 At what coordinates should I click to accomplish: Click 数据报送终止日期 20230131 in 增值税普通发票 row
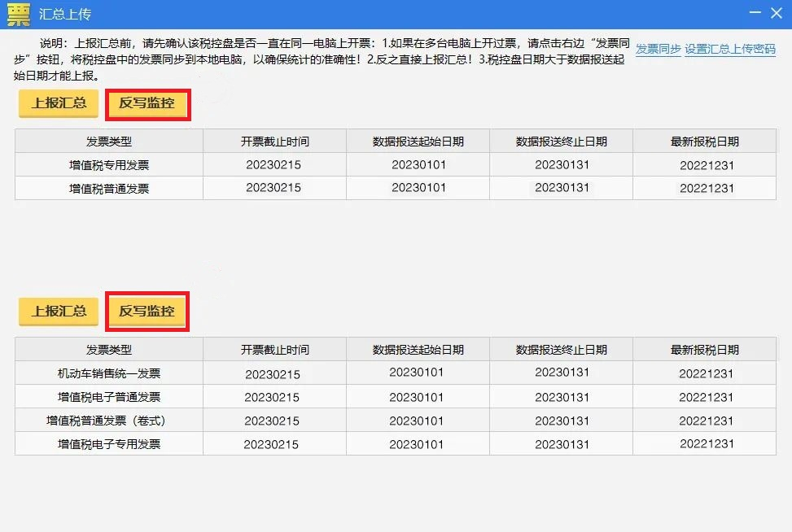pyautogui.click(x=562, y=188)
